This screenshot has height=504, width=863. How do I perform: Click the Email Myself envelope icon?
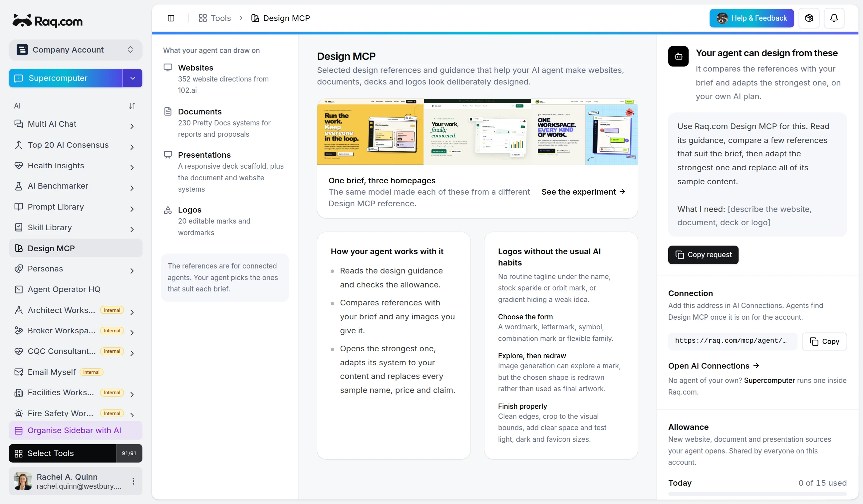(19, 372)
